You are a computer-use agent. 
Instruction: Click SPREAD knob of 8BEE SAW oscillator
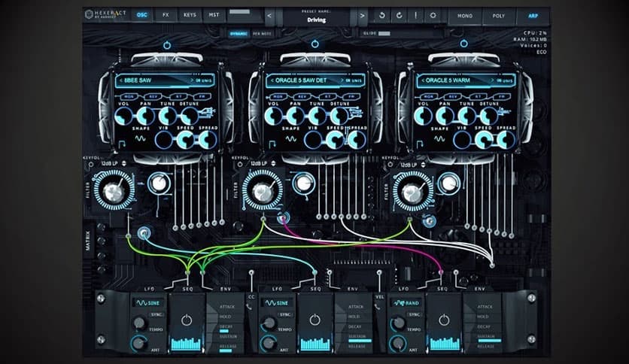point(208,140)
